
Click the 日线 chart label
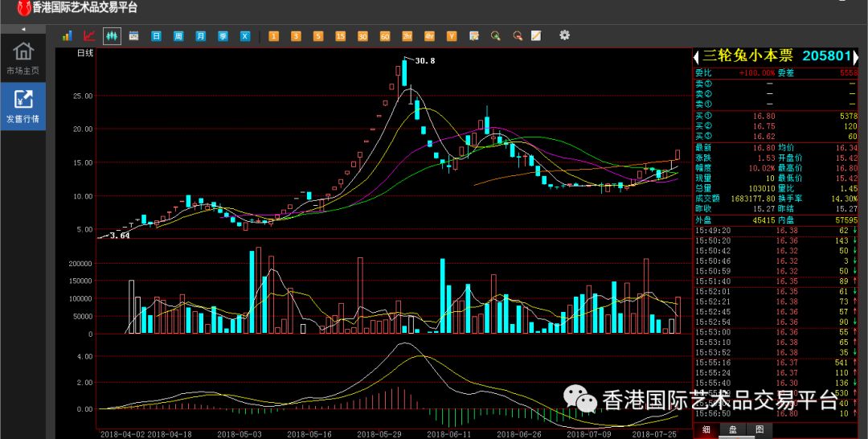coord(85,53)
